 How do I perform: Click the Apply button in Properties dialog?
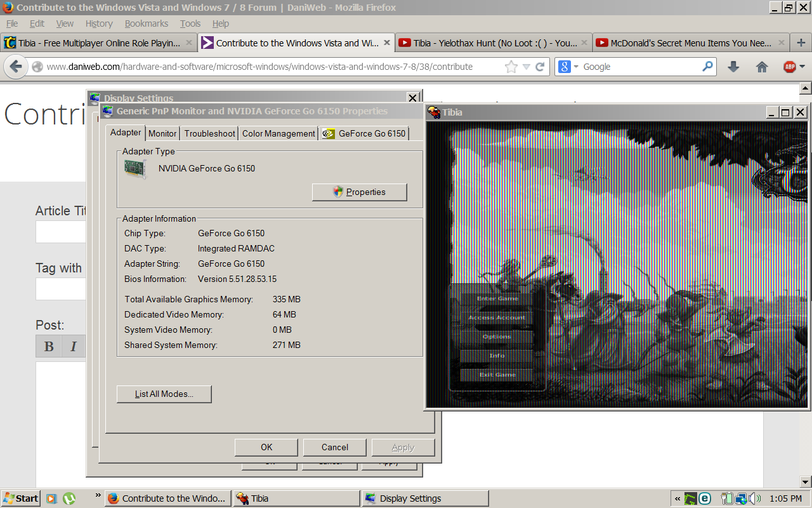click(403, 447)
